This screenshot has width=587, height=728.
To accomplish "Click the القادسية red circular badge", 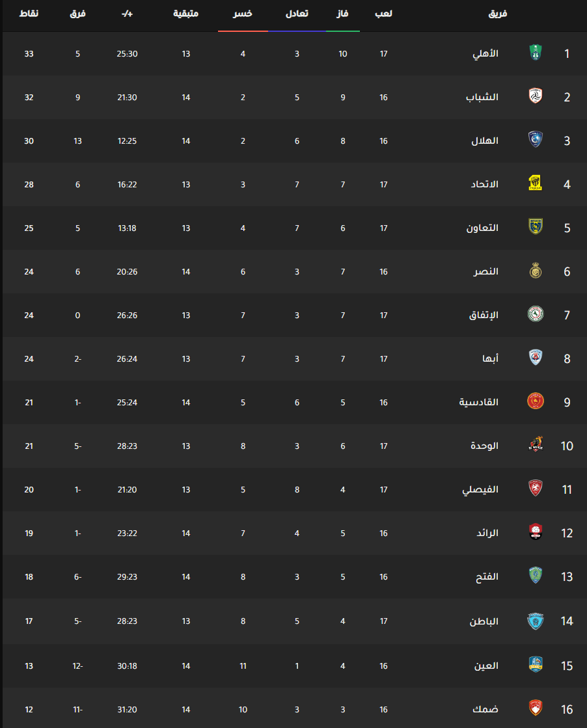I will click(x=536, y=401).
